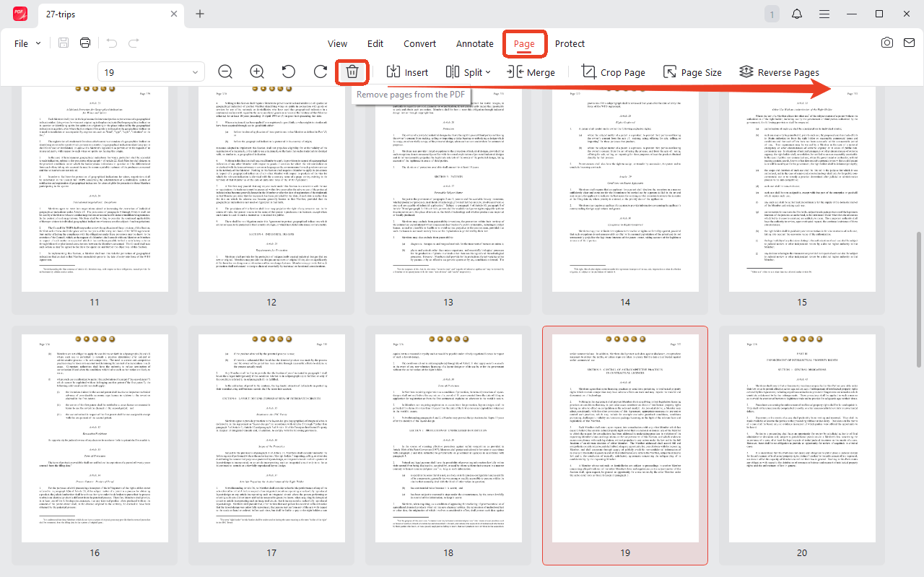Image resolution: width=924 pixels, height=577 pixels.
Task: Switch to the Annotate tab
Action: point(475,44)
